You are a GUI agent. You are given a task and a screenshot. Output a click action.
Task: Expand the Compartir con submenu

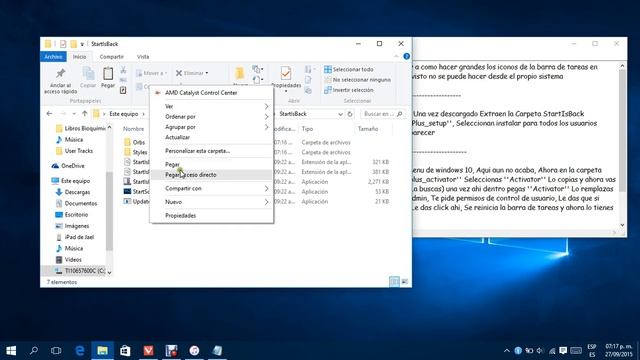click(x=211, y=188)
